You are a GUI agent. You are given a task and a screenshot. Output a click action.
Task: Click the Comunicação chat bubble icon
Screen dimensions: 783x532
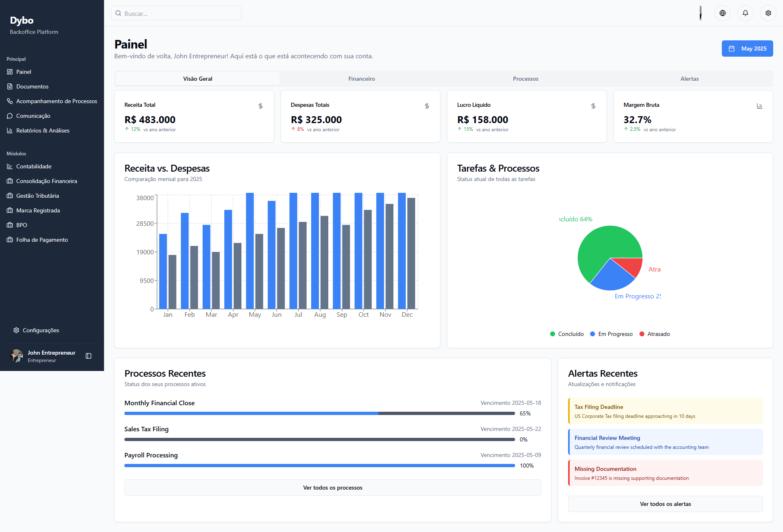pyautogui.click(x=10, y=116)
